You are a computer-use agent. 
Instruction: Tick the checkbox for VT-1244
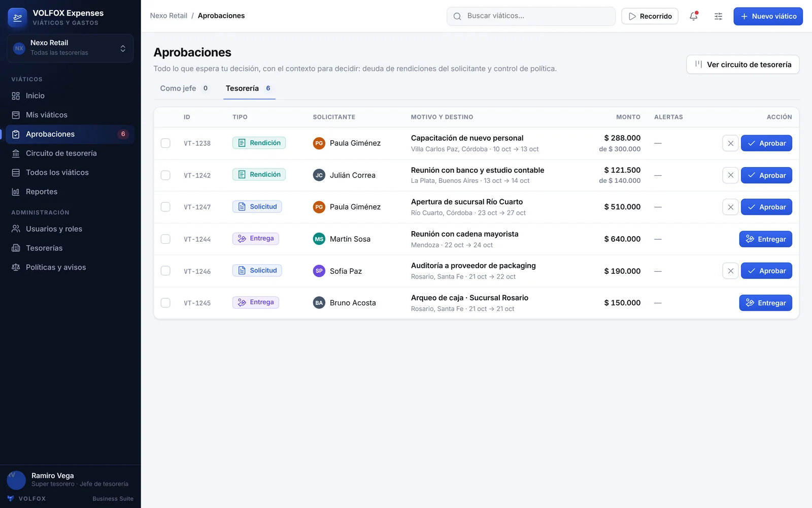[165, 239]
